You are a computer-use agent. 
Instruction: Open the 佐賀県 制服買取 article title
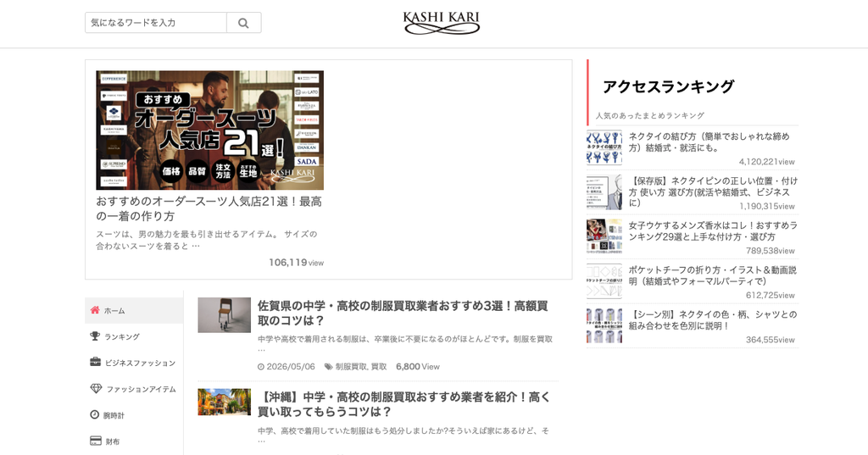click(x=403, y=313)
